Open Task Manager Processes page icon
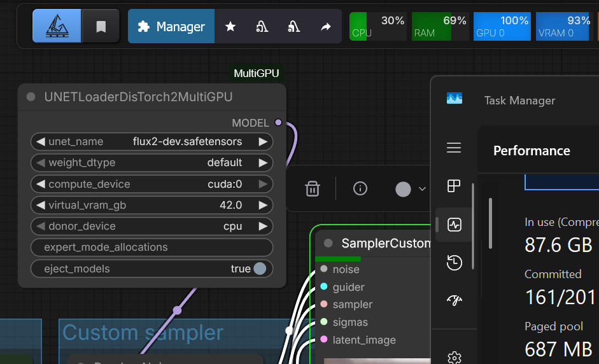 coord(454,186)
